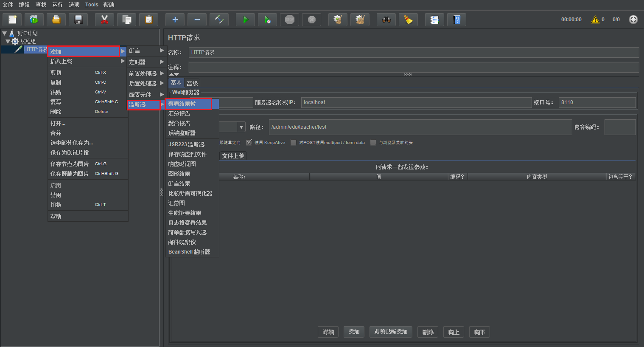The image size is (644, 347).
Task: Click the 服务器名称或IP field showing localhost
Action: 416,102
